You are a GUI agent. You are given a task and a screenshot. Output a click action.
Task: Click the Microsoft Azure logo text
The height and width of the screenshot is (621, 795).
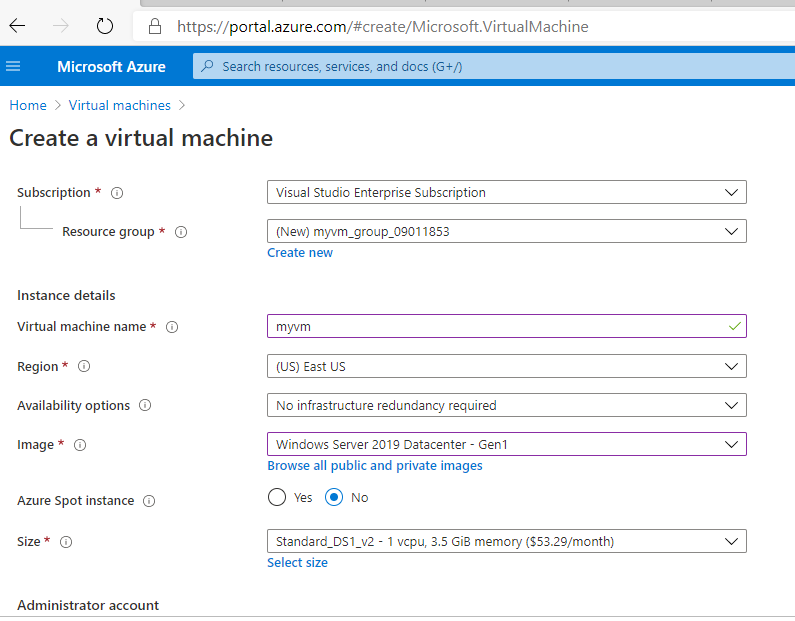pos(111,66)
